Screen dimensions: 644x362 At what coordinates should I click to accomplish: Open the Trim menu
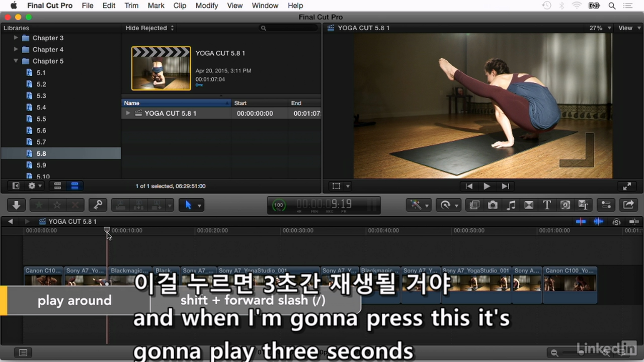coord(131,6)
